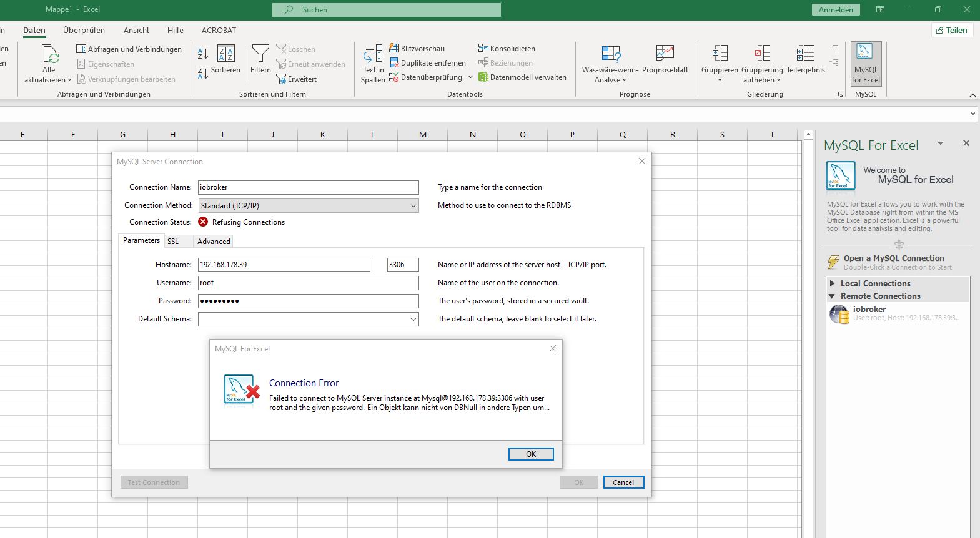Open the Überprüfen ribbon tab
This screenshot has width=980, height=538.
(84, 30)
